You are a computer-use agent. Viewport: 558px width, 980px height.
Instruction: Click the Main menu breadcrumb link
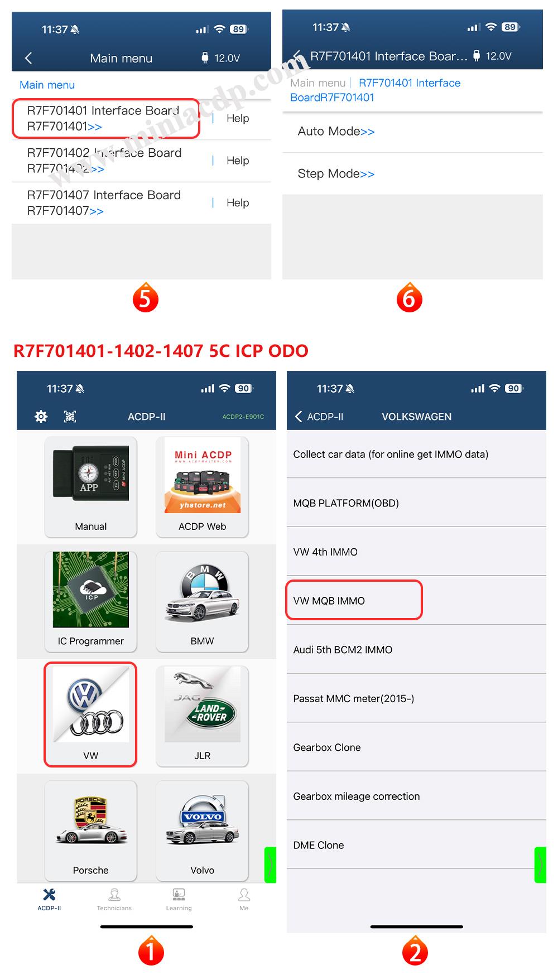click(x=318, y=83)
